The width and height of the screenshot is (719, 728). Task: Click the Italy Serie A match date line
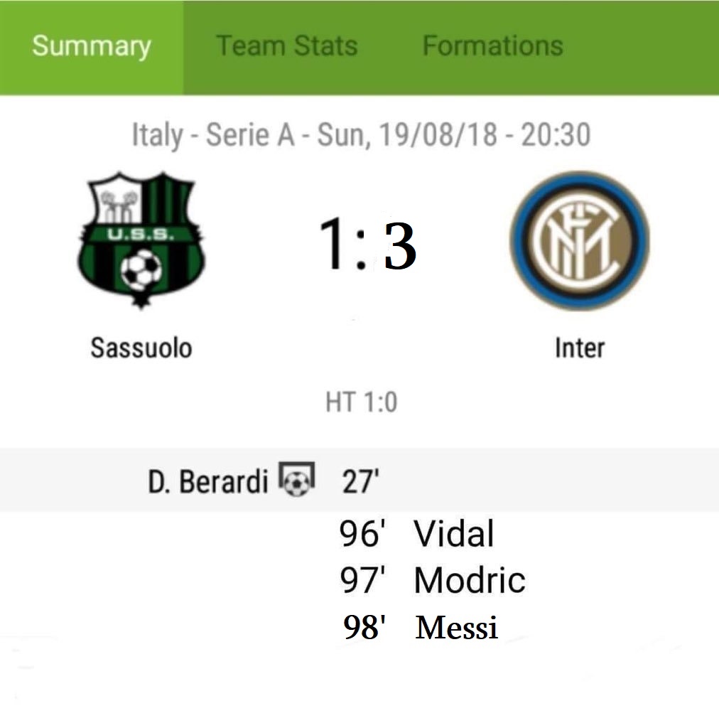(x=362, y=134)
